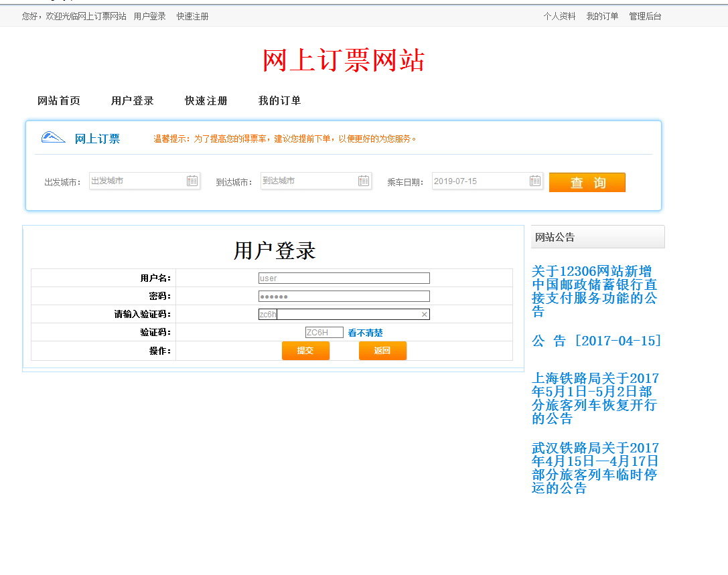Click calendar icon in arrival city field
Viewport: 728px width, 575px height.
pos(364,181)
